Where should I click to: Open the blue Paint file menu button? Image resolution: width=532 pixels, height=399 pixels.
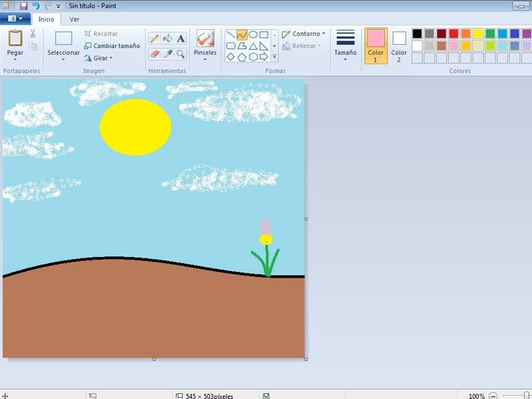tap(15, 18)
